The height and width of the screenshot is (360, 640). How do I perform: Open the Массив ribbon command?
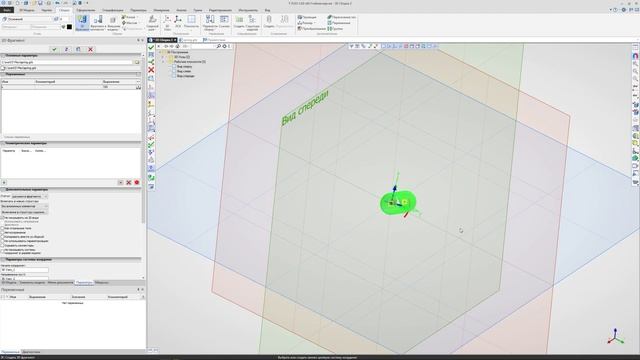coord(130,23)
